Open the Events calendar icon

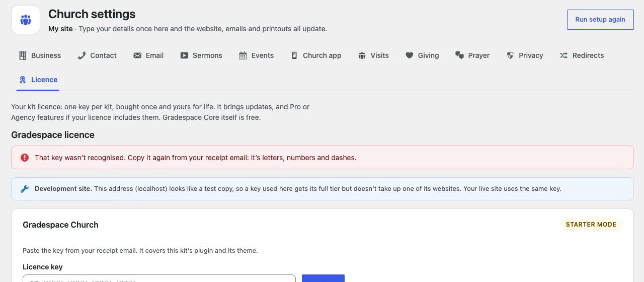pos(243,55)
